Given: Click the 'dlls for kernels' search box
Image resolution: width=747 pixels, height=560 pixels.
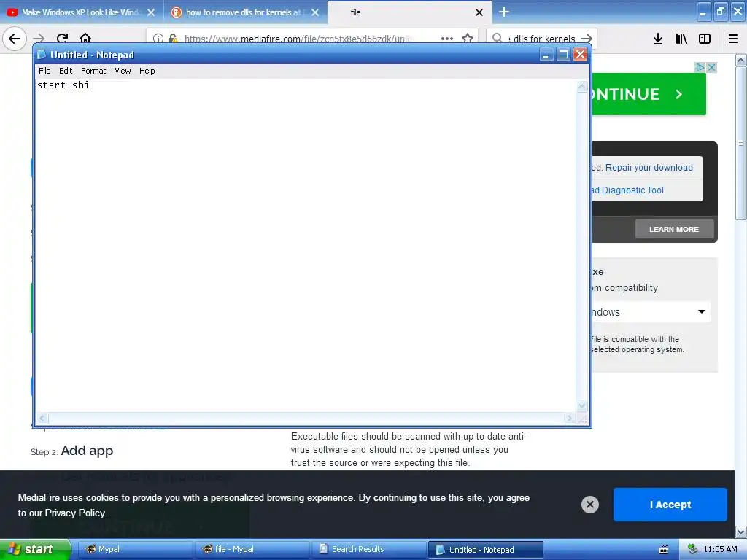Looking at the screenshot, I should point(542,39).
